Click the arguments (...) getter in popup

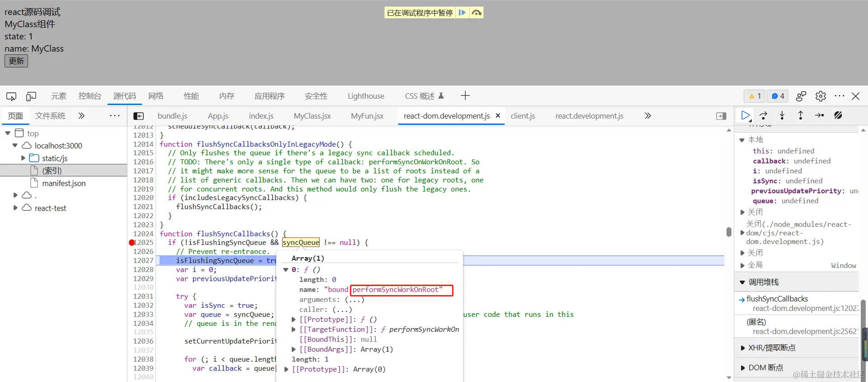click(354, 300)
